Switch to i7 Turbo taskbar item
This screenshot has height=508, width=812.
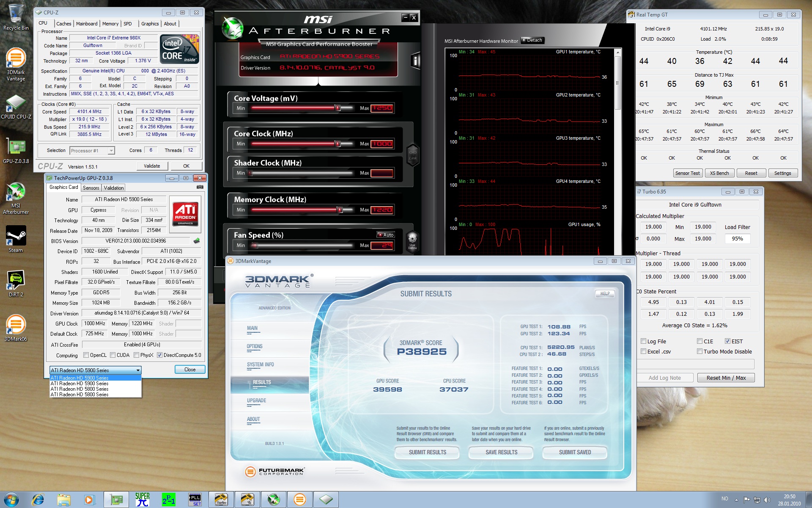coord(221,500)
